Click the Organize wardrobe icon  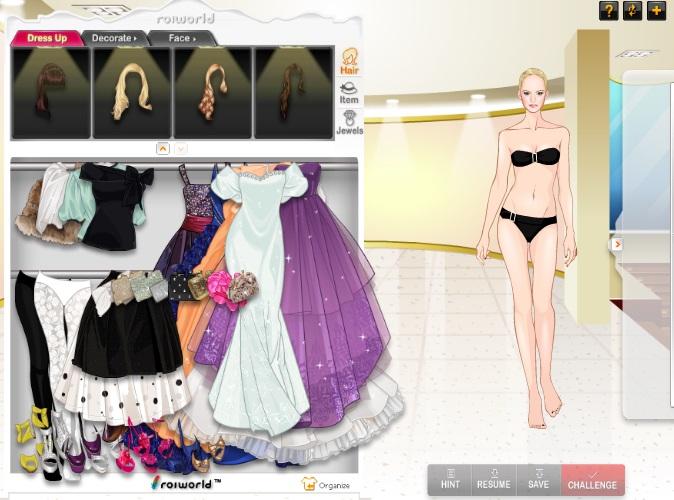(327, 484)
